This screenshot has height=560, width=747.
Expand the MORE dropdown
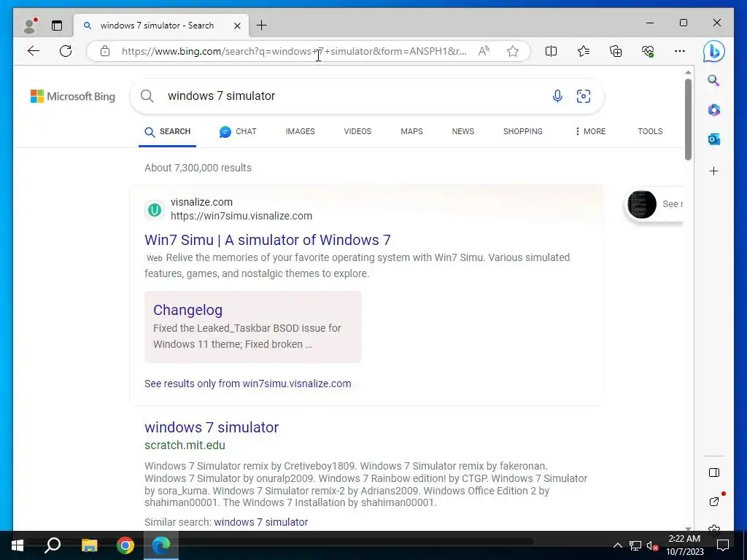[590, 131]
